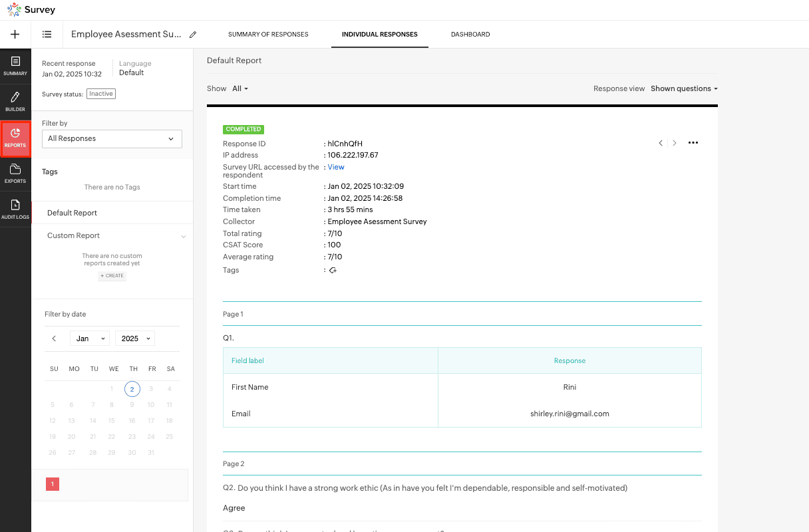Click the add tag icon in response details
The image size is (809, 532).
(x=333, y=271)
